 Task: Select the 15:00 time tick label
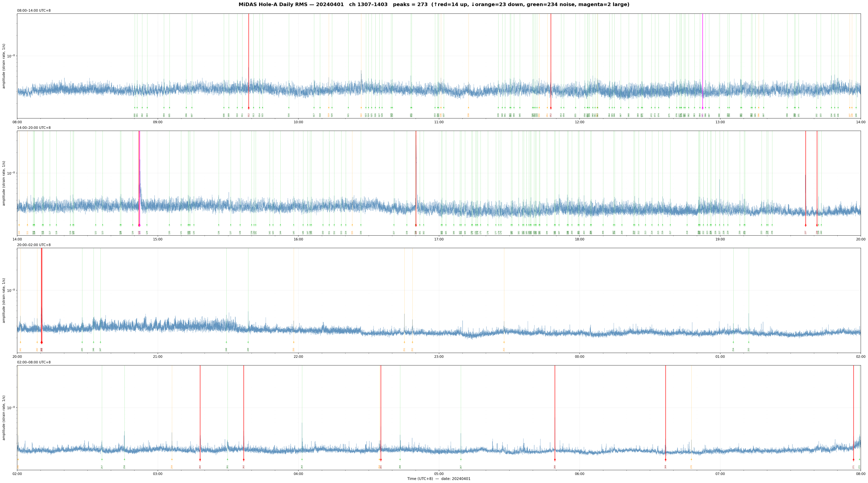[x=158, y=239]
